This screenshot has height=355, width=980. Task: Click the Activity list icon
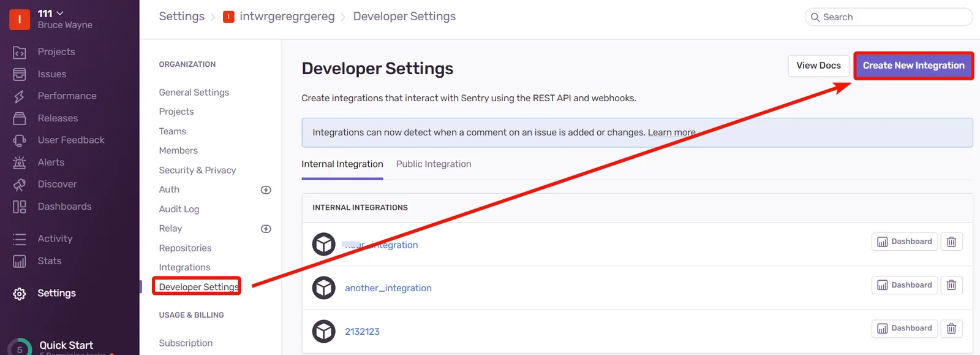(x=20, y=239)
